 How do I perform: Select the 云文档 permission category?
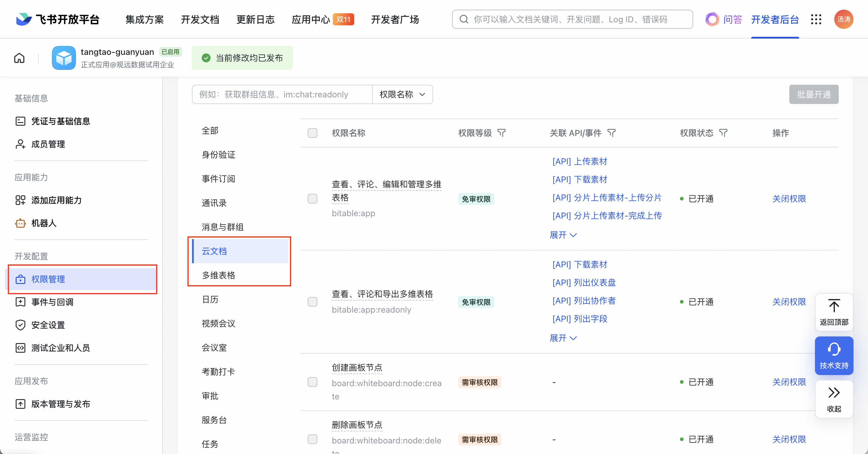(x=240, y=251)
